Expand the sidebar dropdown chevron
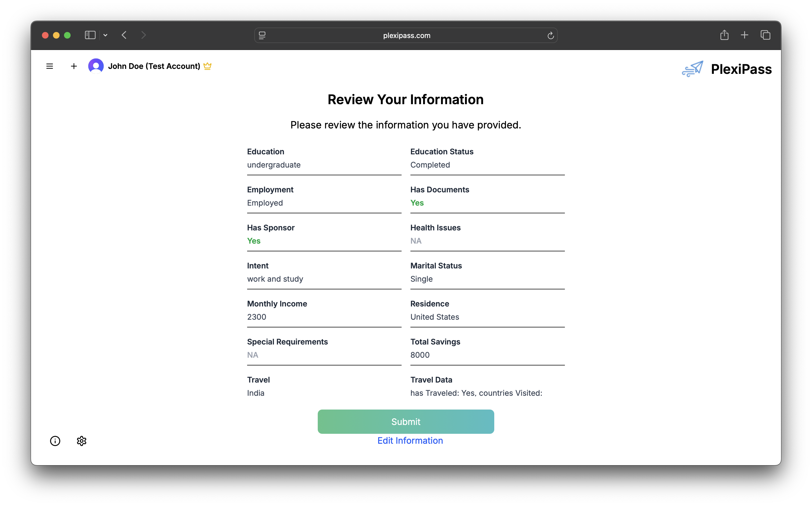 [105, 35]
